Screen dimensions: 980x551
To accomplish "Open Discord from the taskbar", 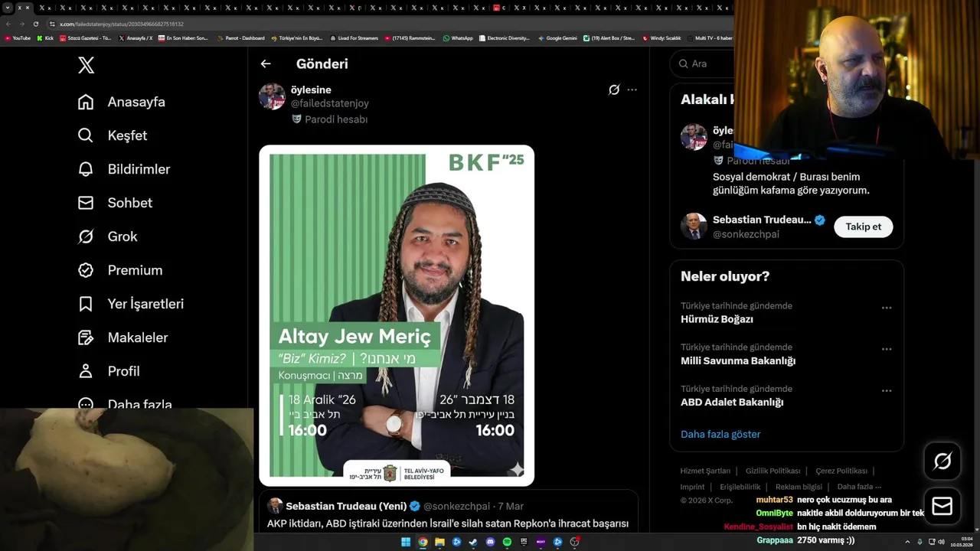I will [x=490, y=542].
